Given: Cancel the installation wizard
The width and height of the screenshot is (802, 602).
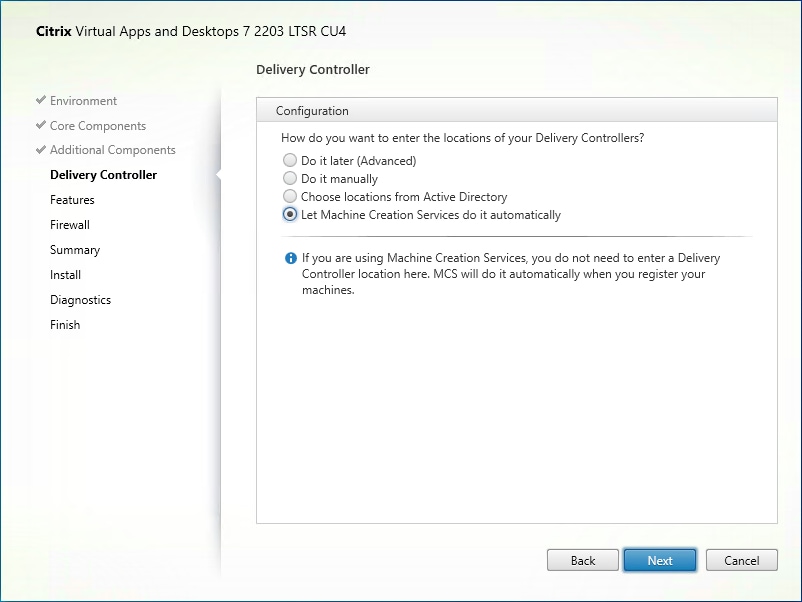Looking at the screenshot, I should click(742, 561).
